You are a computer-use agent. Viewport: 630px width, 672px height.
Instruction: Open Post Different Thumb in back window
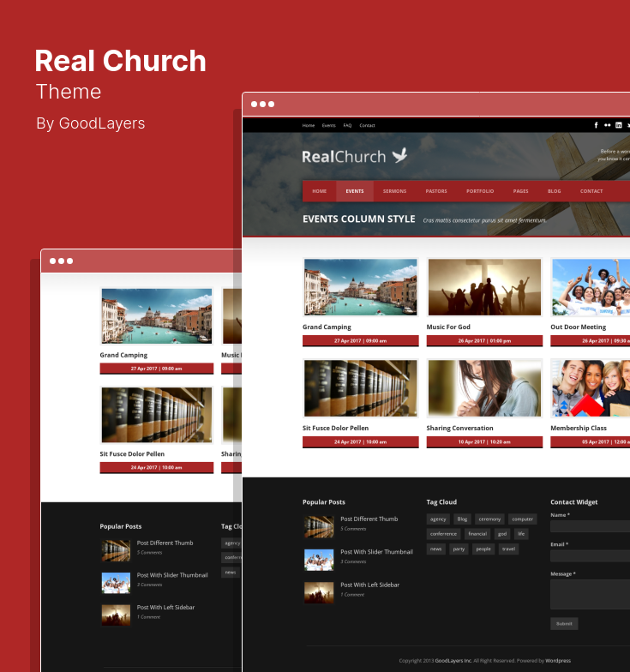[165, 543]
